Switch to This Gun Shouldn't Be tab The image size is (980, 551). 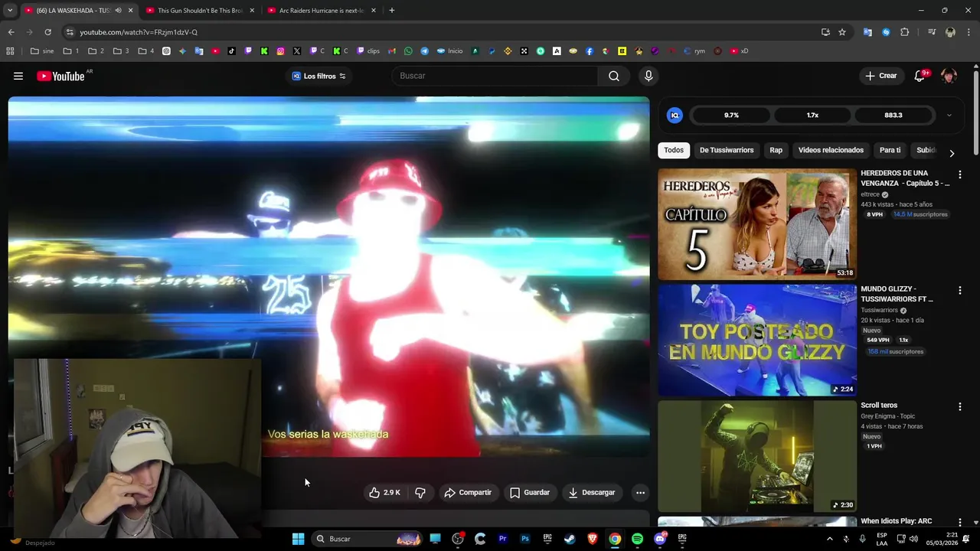click(x=200, y=11)
